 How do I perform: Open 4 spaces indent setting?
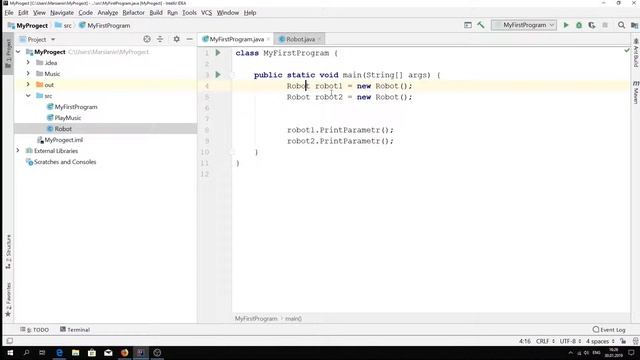click(600, 341)
